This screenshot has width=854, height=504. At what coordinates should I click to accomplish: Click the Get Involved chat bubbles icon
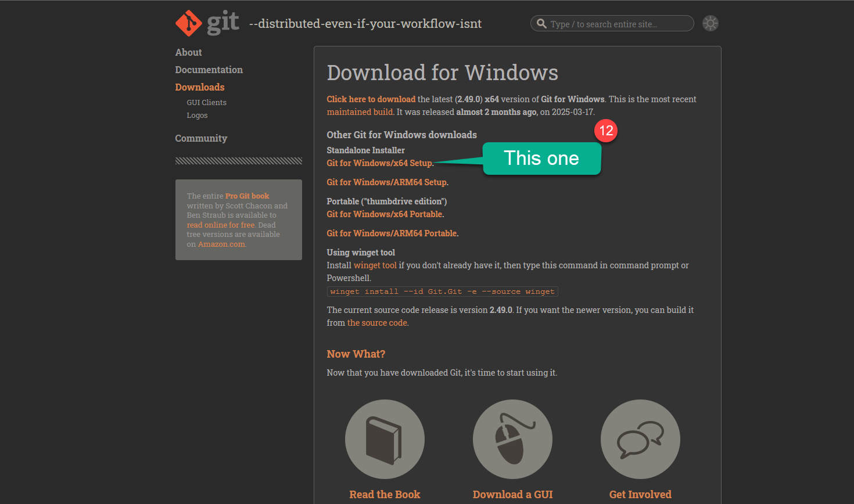click(x=640, y=439)
